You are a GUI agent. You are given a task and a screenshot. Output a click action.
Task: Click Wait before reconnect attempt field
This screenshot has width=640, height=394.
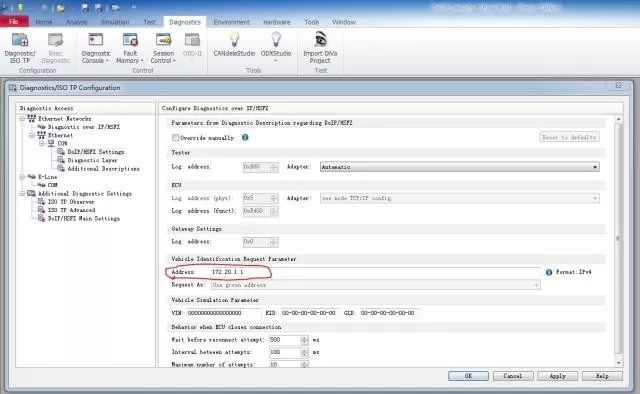(285, 340)
